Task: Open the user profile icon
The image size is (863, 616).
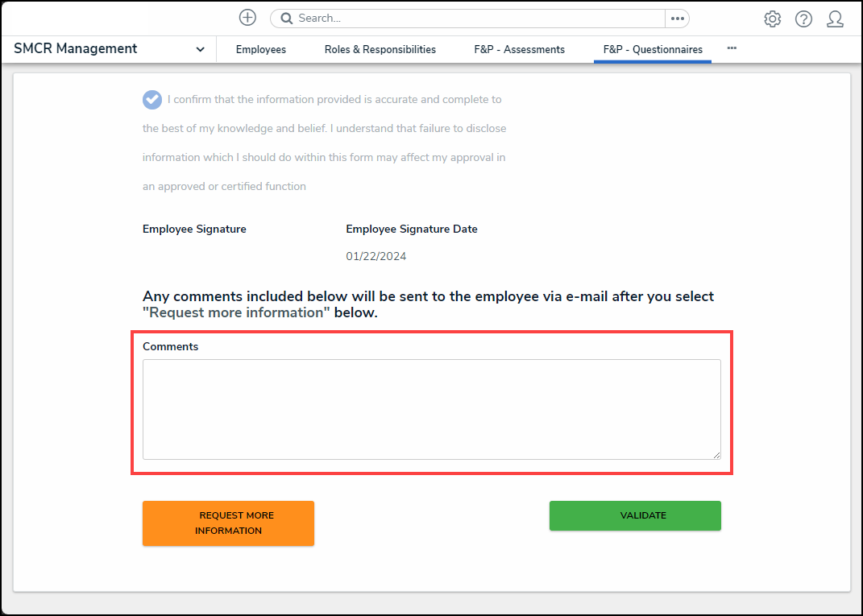Action: point(835,19)
